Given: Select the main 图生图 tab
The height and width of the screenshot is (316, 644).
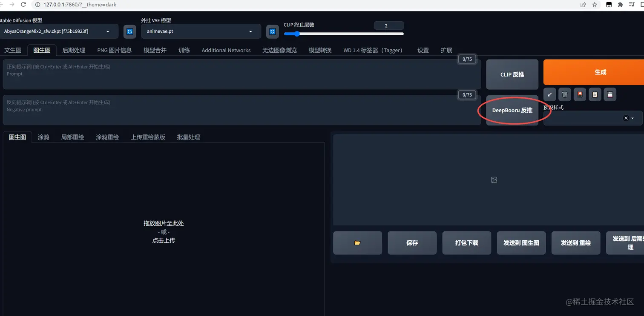Looking at the screenshot, I should [x=42, y=50].
